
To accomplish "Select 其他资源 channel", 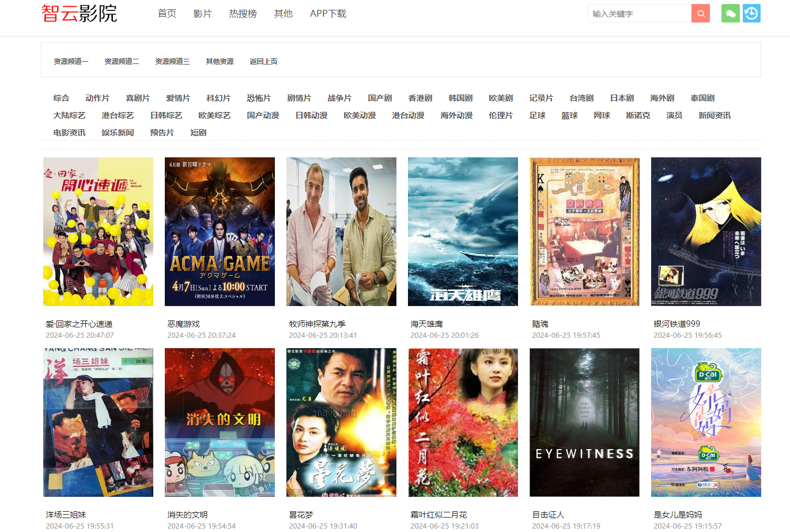I will (x=220, y=61).
